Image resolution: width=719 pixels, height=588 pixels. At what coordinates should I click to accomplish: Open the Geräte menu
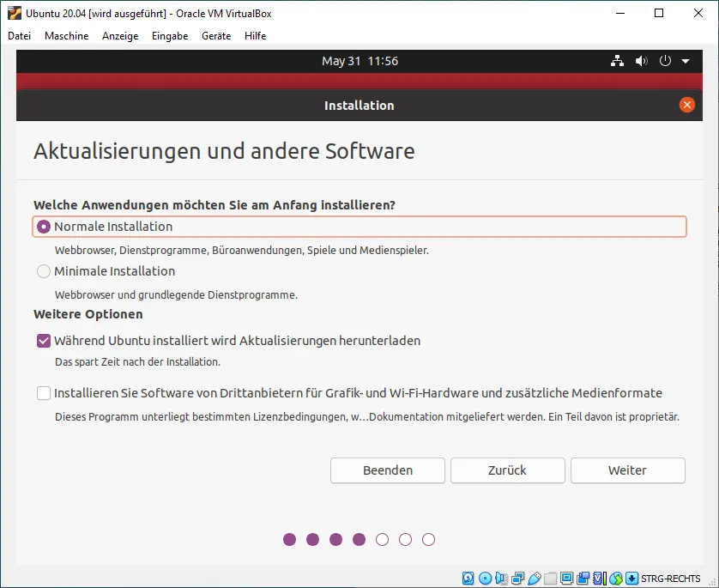(x=215, y=36)
